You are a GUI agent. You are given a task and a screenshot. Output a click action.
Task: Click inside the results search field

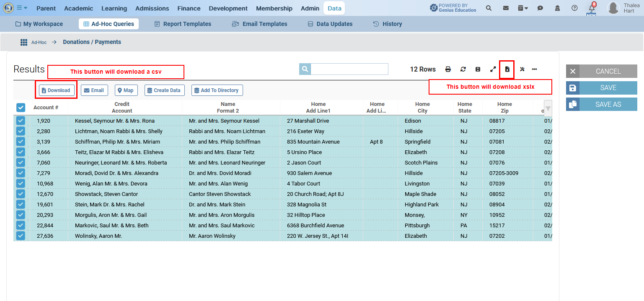[349, 69]
